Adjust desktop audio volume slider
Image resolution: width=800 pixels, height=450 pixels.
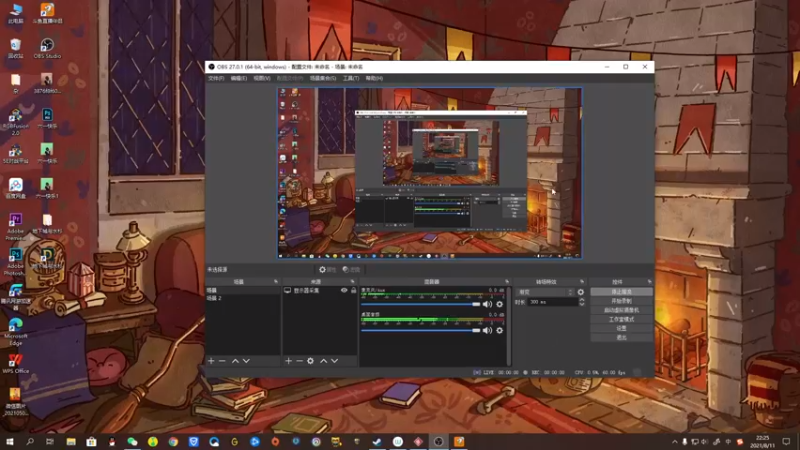(420, 330)
